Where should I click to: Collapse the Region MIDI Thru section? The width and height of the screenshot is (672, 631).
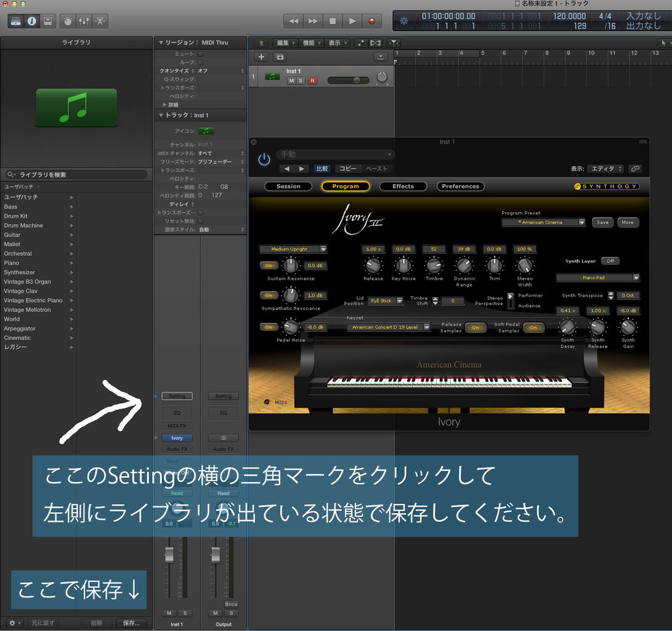pos(161,43)
